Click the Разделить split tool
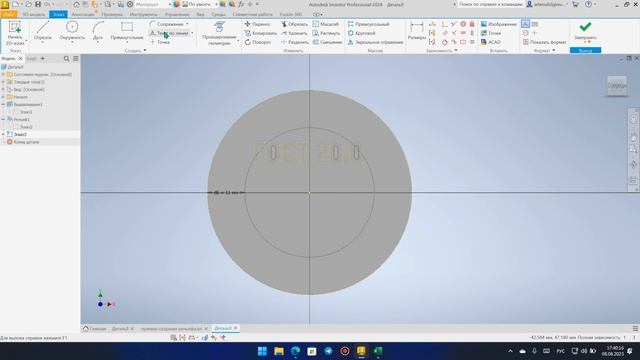640x360 pixels. (x=295, y=42)
